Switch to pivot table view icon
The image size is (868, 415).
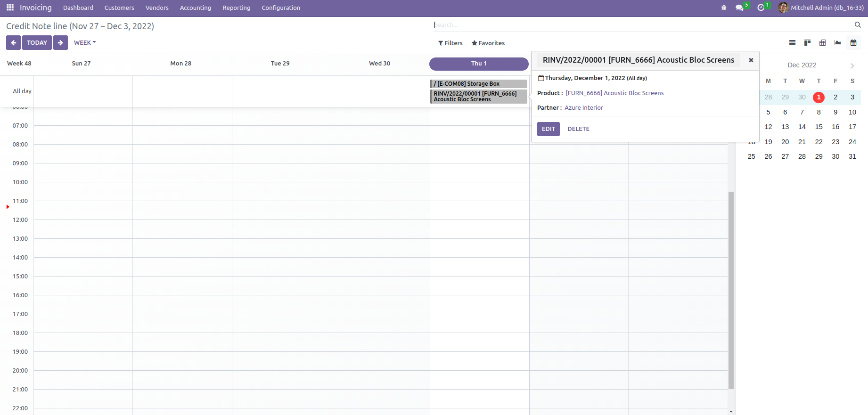[823, 43]
